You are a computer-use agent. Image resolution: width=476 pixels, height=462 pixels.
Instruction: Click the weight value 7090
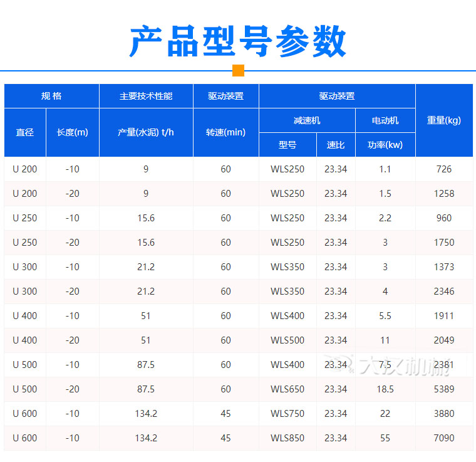tap(443, 438)
